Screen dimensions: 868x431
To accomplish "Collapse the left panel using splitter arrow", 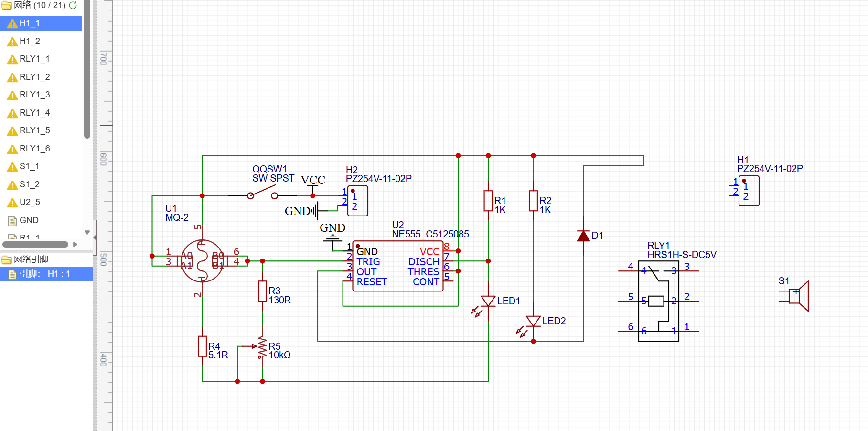I will point(95,237).
